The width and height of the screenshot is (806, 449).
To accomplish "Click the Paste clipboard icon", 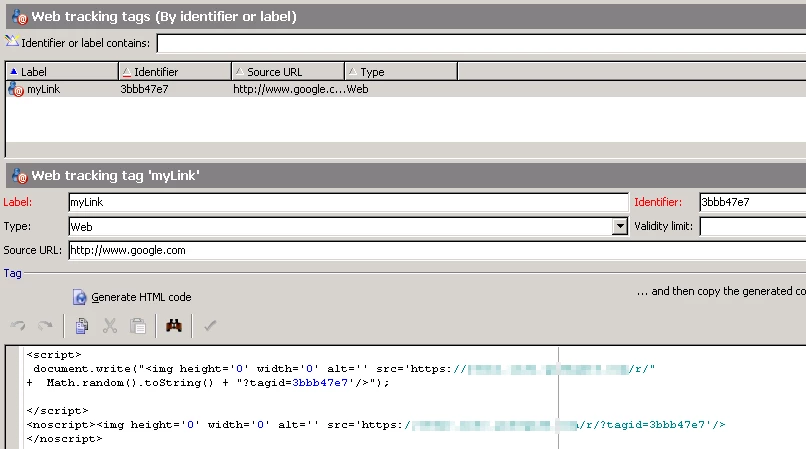I will tap(138, 326).
